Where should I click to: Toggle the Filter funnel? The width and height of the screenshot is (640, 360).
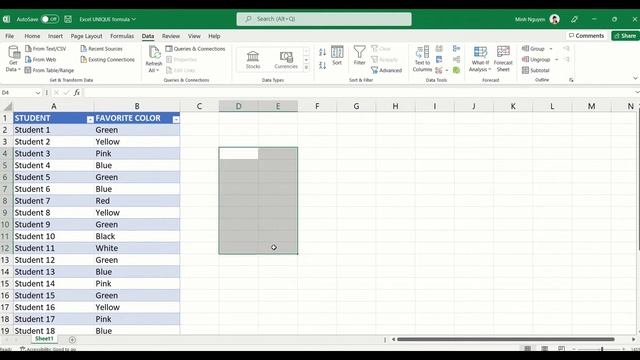coord(359,55)
